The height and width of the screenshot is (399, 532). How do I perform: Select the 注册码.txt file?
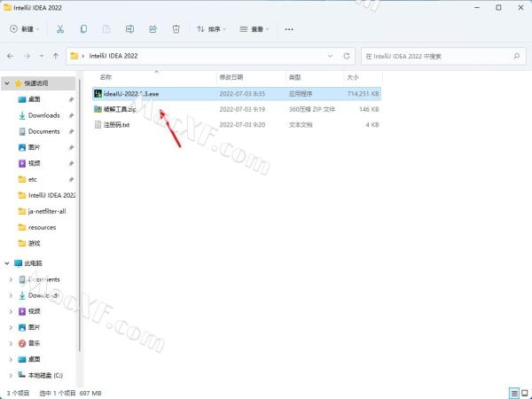point(237,125)
